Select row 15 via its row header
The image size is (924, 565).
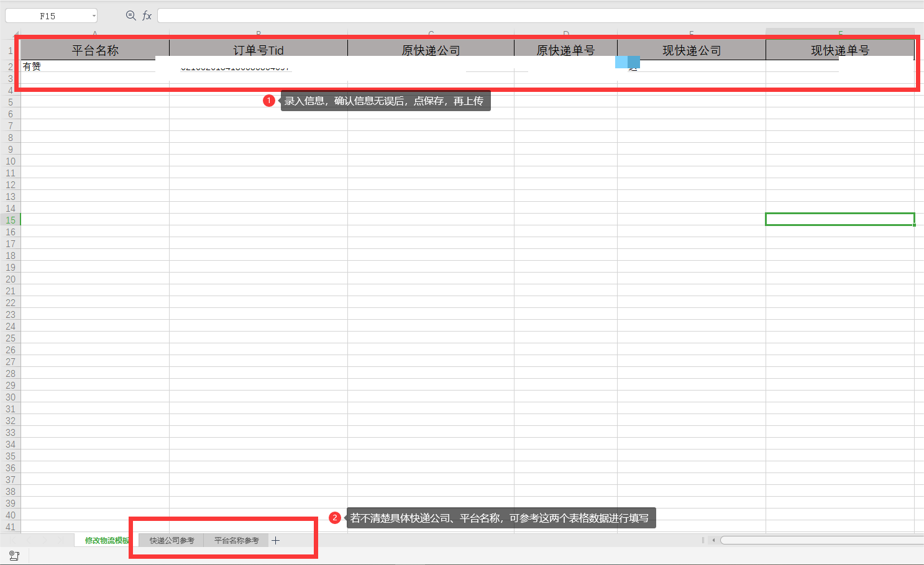11,220
